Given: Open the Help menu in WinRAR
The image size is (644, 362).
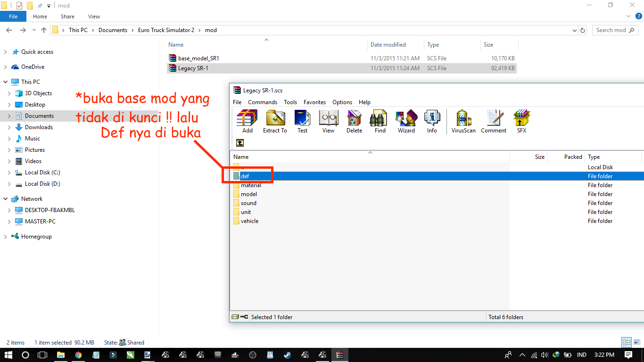Looking at the screenshot, I should (x=364, y=102).
